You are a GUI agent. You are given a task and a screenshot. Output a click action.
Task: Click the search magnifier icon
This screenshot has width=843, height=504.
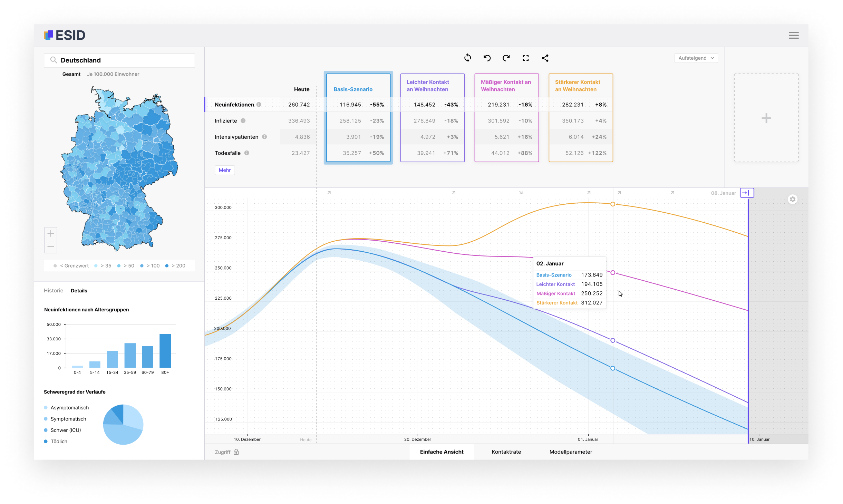(x=54, y=60)
